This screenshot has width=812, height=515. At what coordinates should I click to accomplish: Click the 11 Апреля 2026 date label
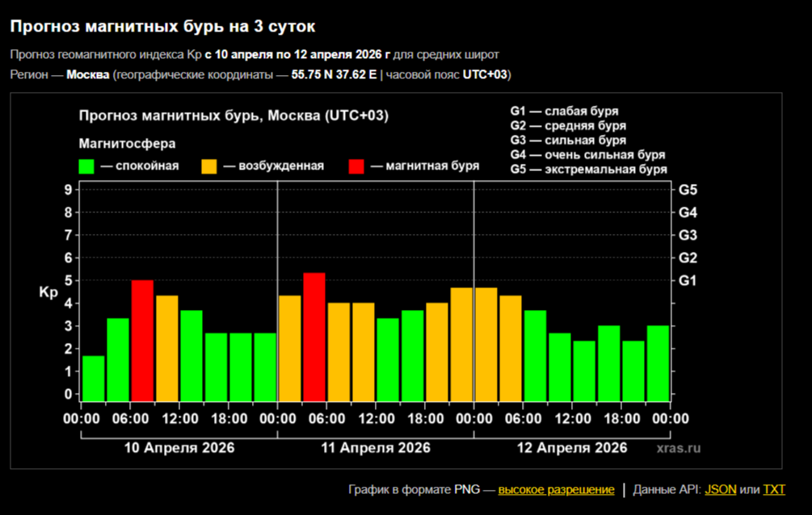click(375, 448)
